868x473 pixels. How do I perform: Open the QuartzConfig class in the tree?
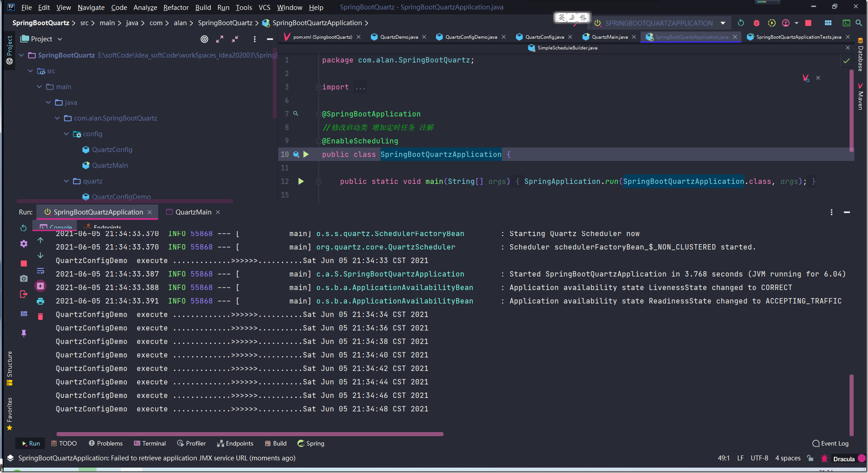click(112, 150)
